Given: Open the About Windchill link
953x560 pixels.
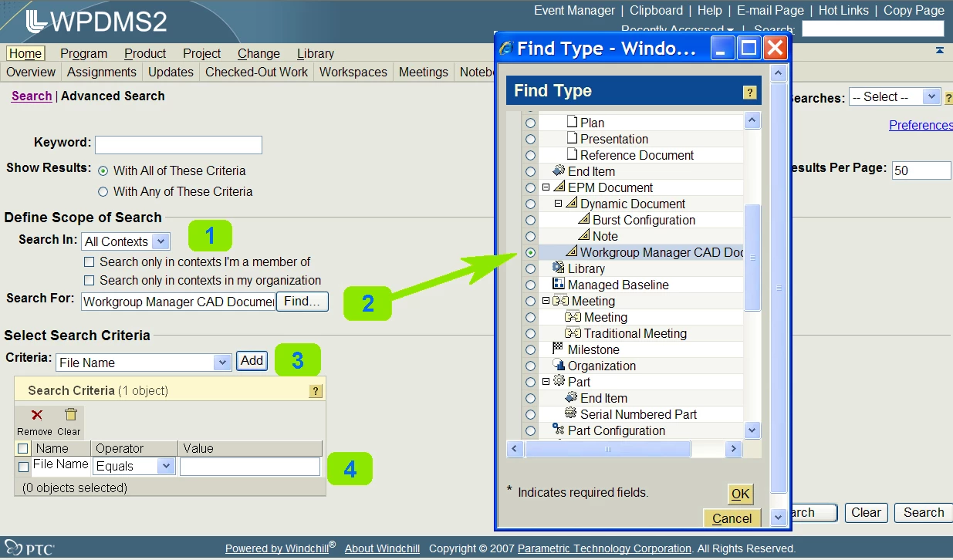Looking at the screenshot, I should 383,548.
